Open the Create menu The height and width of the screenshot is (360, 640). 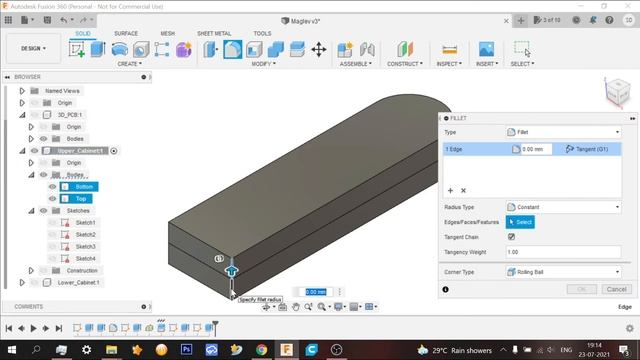tap(129, 64)
